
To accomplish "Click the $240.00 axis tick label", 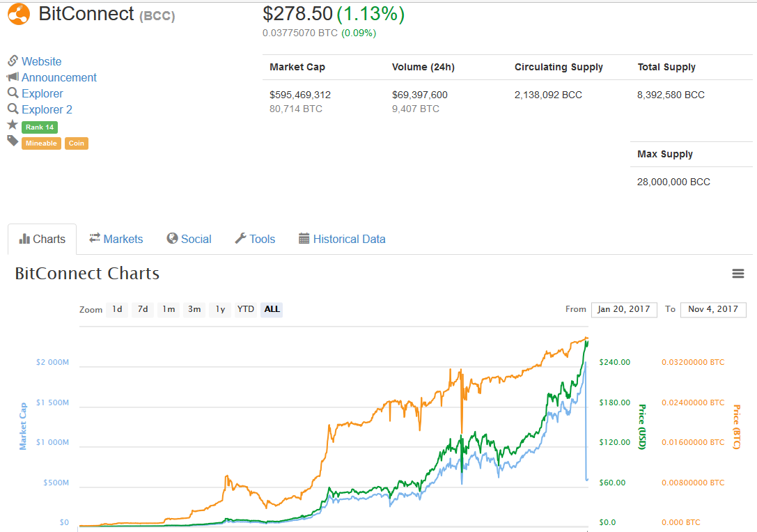I will click(614, 362).
